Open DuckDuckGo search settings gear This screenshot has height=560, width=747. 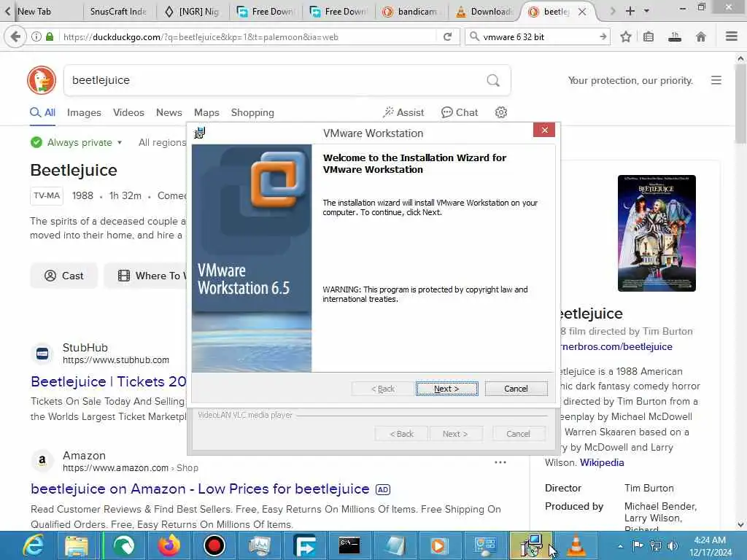pyautogui.click(x=500, y=112)
